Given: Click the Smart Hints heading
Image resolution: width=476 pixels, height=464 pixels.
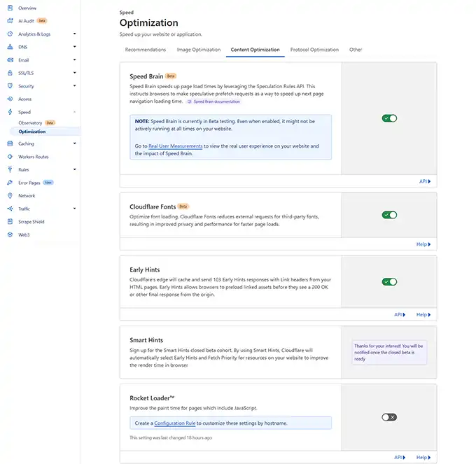Looking at the screenshot, I should (x=146, y=340).
